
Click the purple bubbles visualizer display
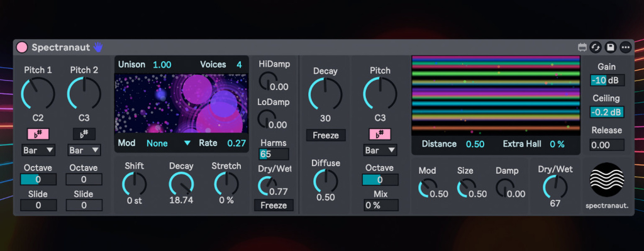click(181, 104)
